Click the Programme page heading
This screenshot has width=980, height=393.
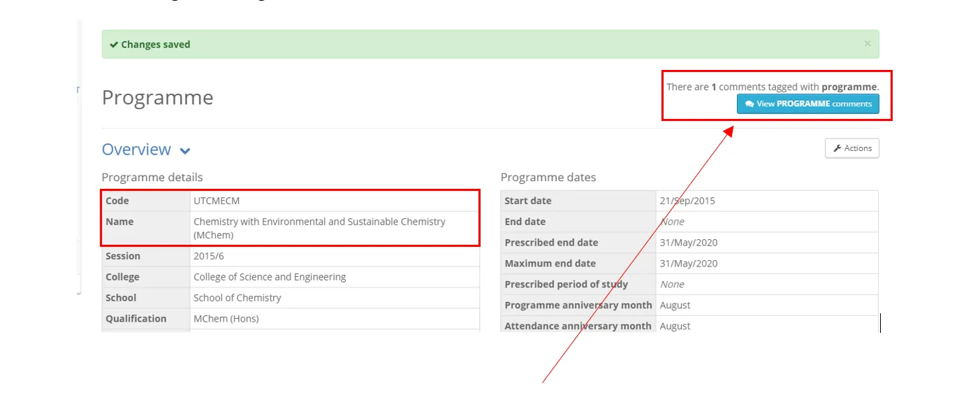pyautogui.click(x=157, y=97)
